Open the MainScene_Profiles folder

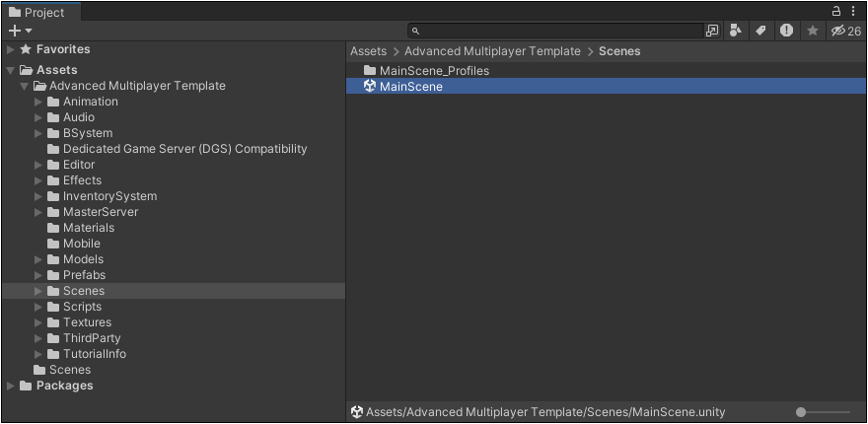point(606,71)
